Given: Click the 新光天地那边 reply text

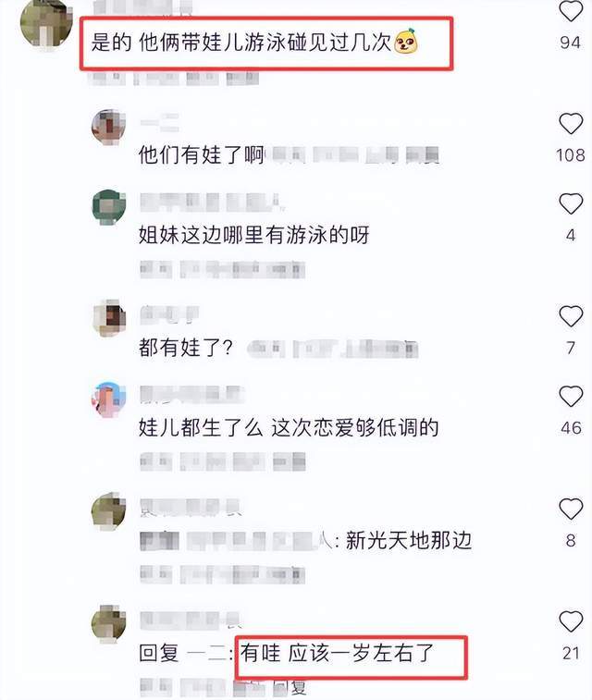Looking at the screenshot, I should point(409,541).
